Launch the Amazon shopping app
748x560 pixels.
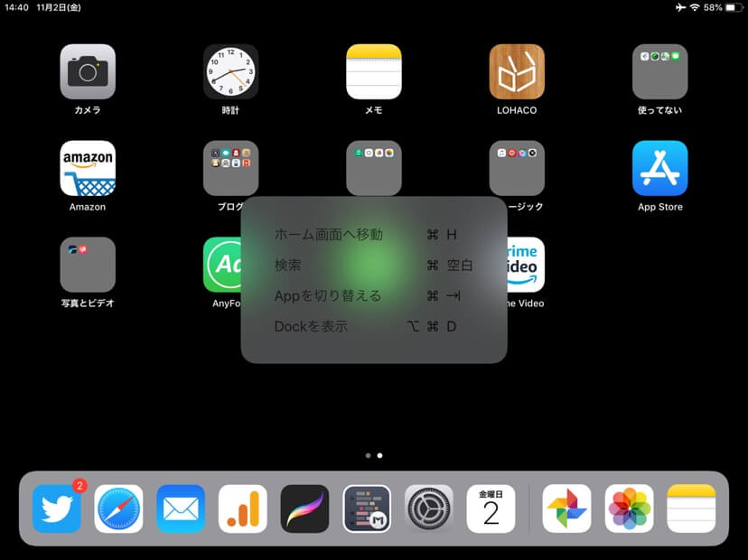(x=88, y=168)
